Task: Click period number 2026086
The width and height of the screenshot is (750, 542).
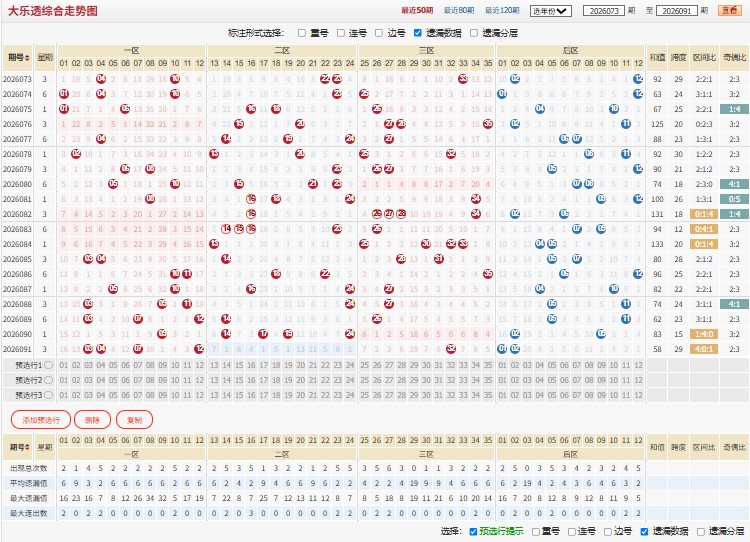Action: pos(18,274)
